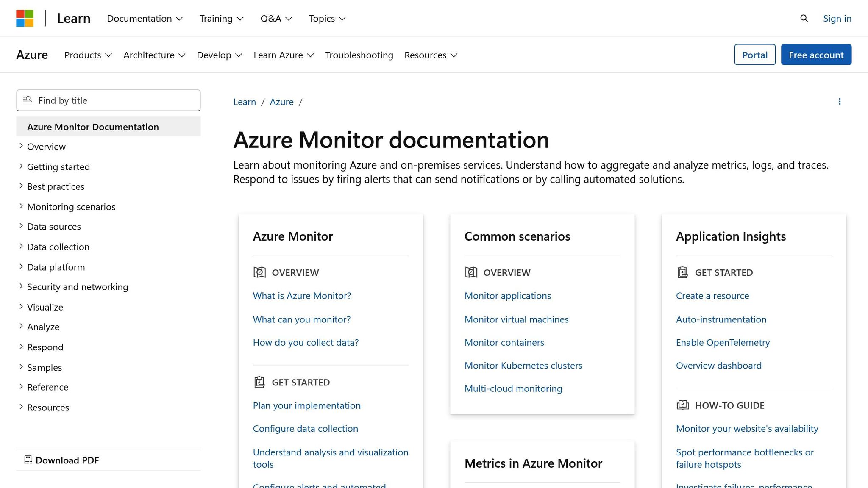Click the Overview clipboard icon in Azure Monitor card
Screen dimensions: 868x488
259,272
